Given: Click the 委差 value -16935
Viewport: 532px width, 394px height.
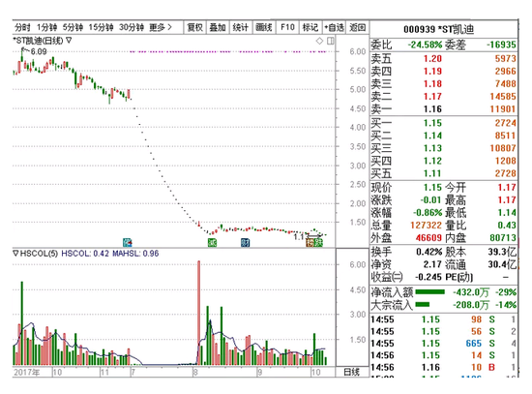Looking at the screenshot, I should [x=501, y=45].
